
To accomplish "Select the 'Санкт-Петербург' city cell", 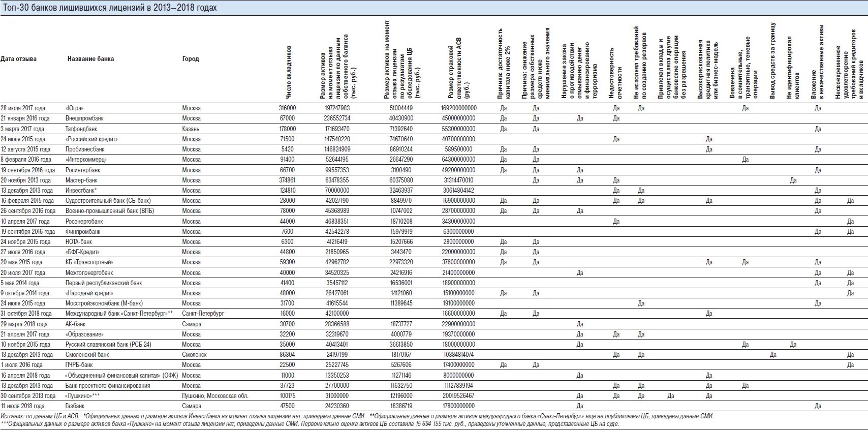I will [203, 314].
